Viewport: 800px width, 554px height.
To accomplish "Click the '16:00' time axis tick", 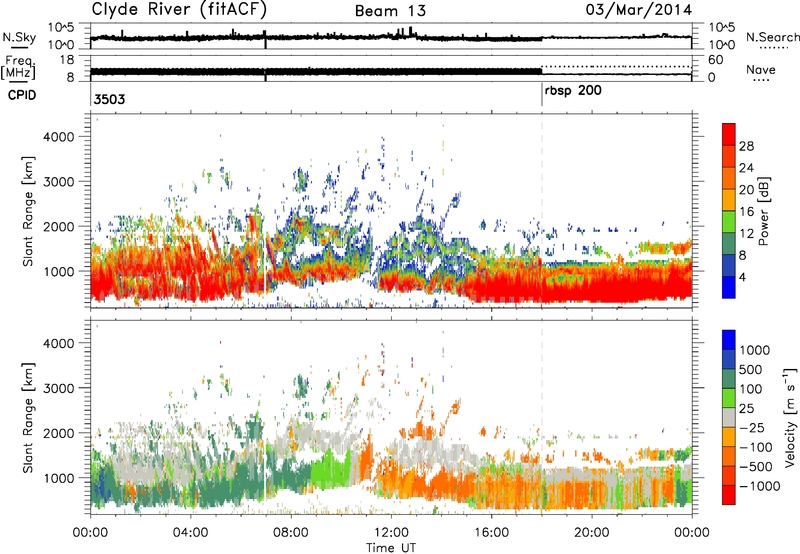I will [x=491, y=533].
